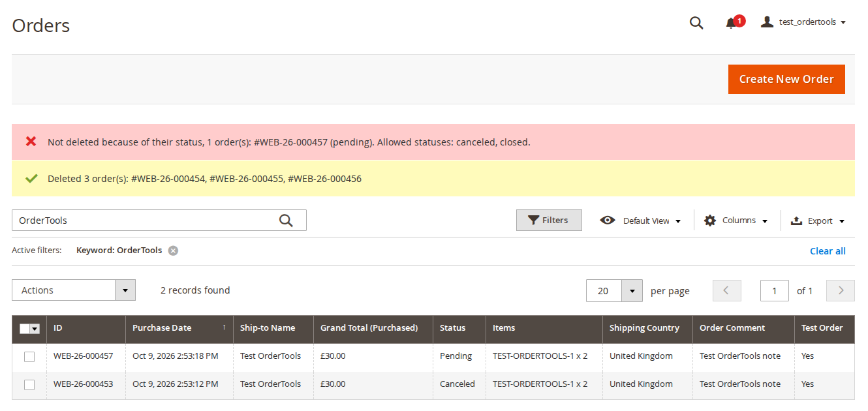Viewport: 868px width, 411px height.
Task: Sort by Grand Total (Purchased) header
Action: point(373,329)
